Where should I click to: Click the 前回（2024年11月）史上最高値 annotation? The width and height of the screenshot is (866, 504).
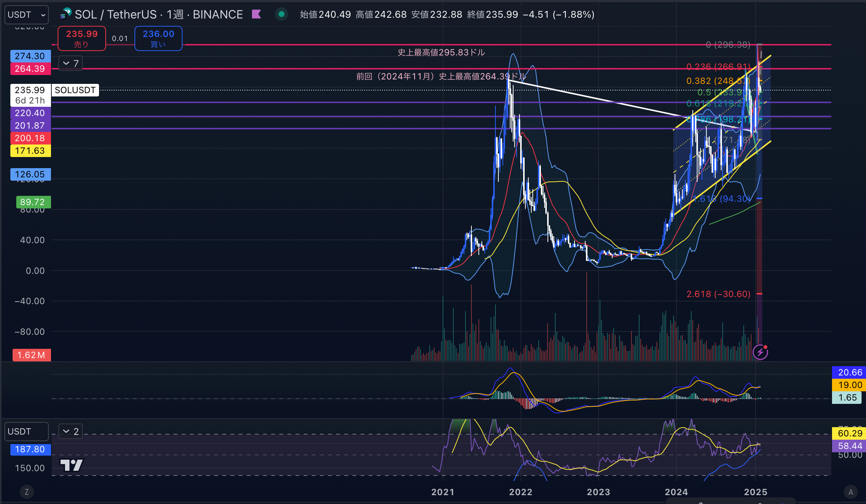click(441, 76)
